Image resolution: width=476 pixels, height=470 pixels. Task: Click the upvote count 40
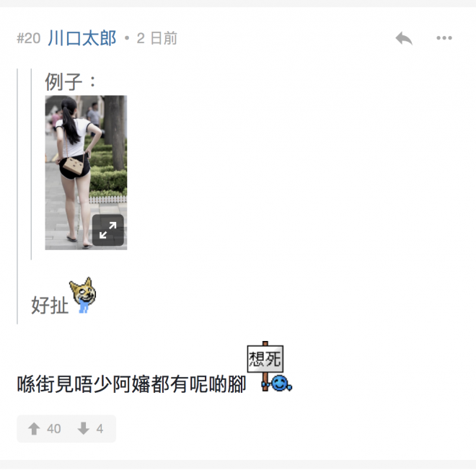click(54, 429)
